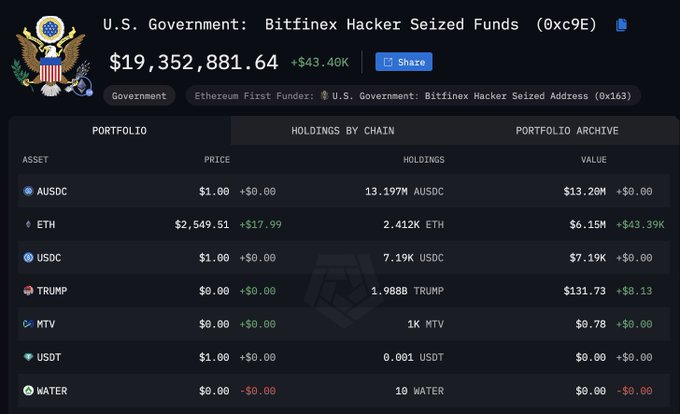This screenshot has width=680, height=414.
Task: Click the total balance $19,352,881.64
Action: 193,62
